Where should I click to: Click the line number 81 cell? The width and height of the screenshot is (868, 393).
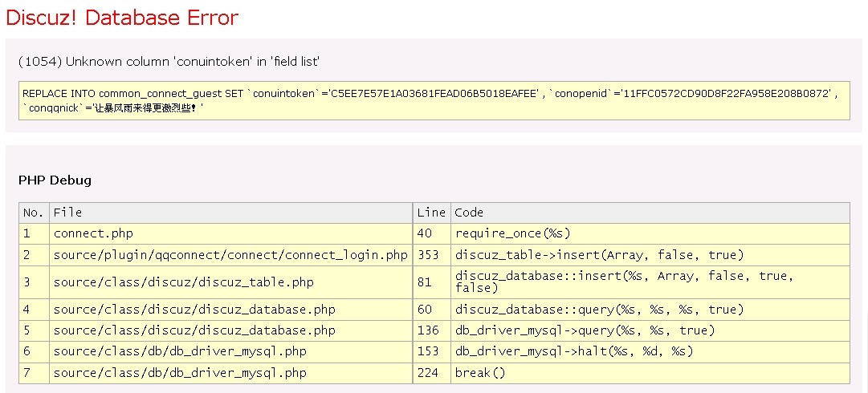425,282
